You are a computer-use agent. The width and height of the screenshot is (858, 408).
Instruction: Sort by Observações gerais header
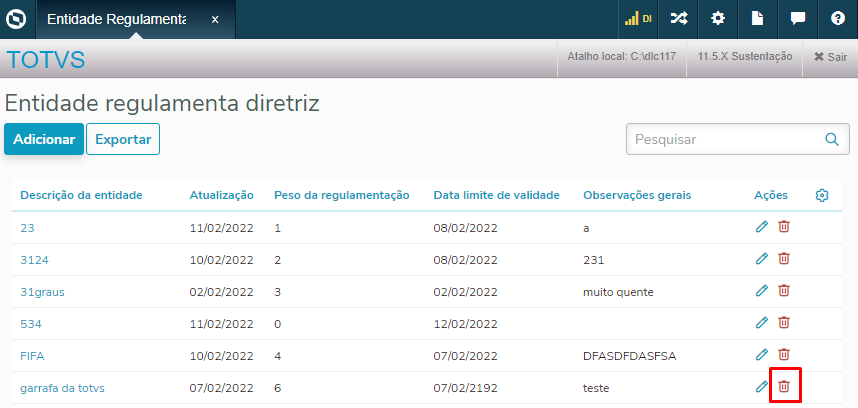coord(637,195)
